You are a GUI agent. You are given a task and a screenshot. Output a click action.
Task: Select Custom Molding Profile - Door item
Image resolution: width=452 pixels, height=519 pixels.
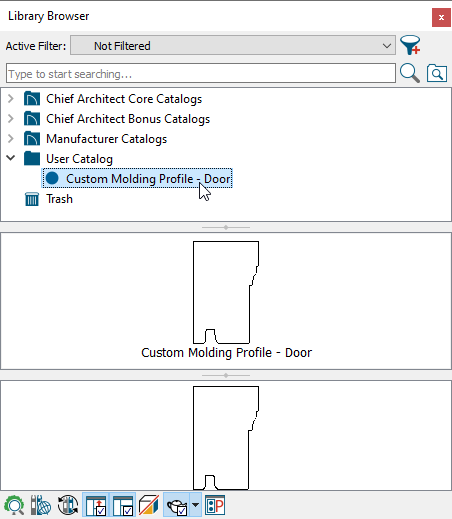tap(137, 179)
